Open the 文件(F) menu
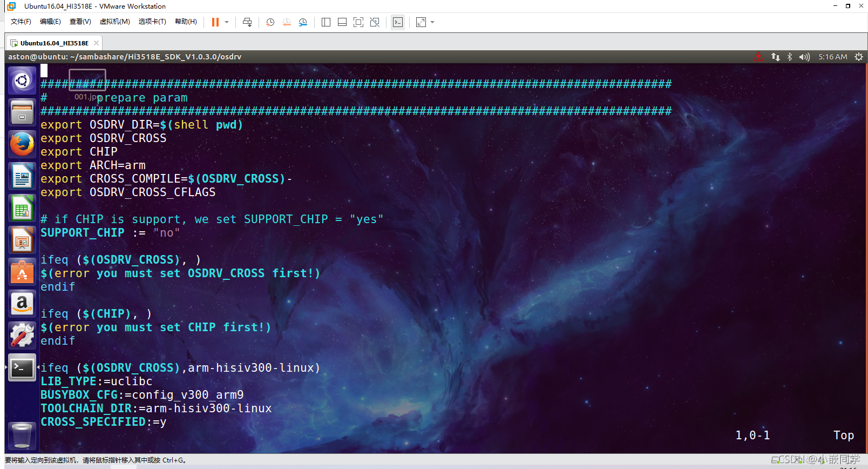 click(21, 22)
